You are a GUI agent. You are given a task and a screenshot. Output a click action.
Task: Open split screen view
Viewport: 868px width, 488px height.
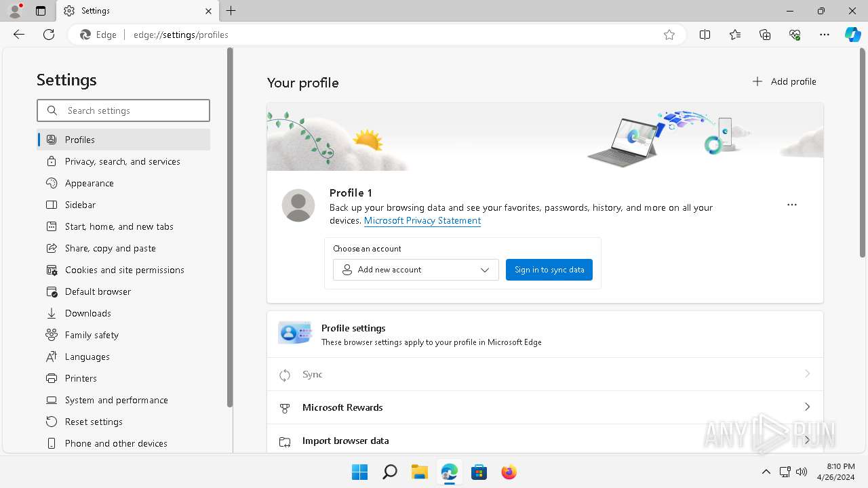click(705, 35)
